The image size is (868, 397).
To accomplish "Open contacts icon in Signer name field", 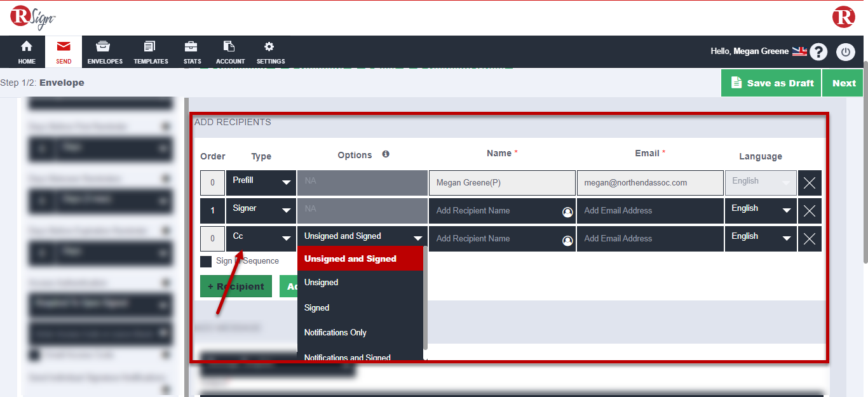I will [x=567, y=212].
